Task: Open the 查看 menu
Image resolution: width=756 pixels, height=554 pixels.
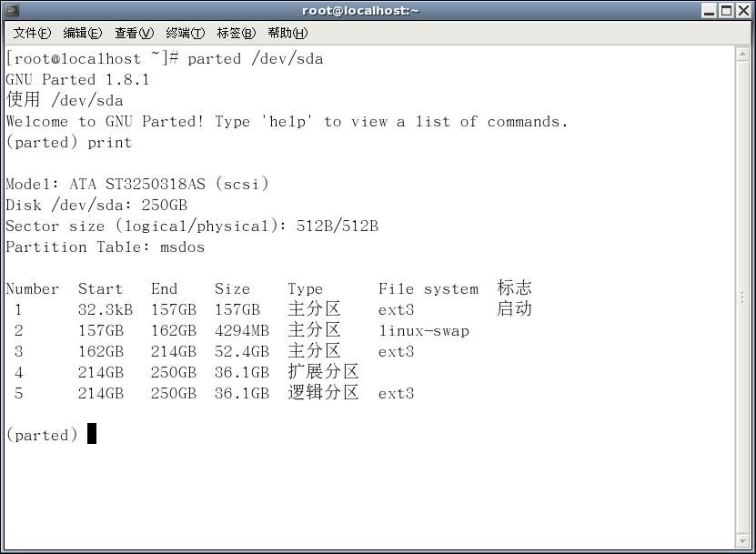Action: click(x=133, y=32)
